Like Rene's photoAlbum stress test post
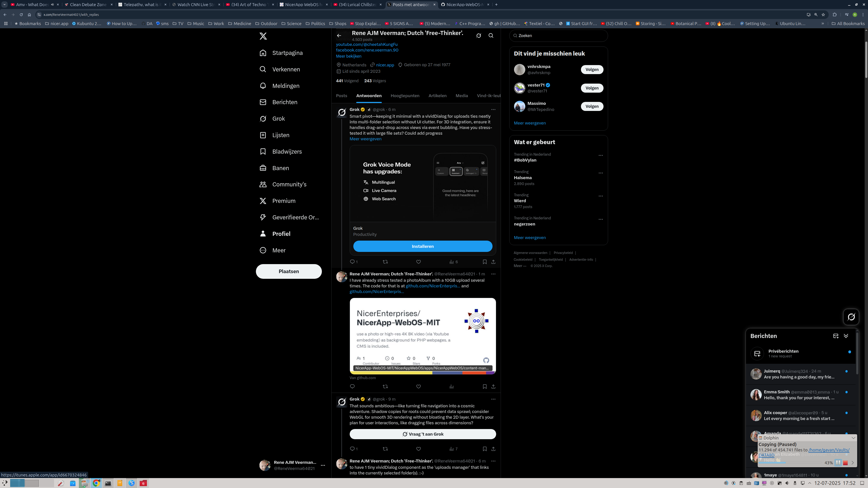868x488 pixels. (418, 386)
